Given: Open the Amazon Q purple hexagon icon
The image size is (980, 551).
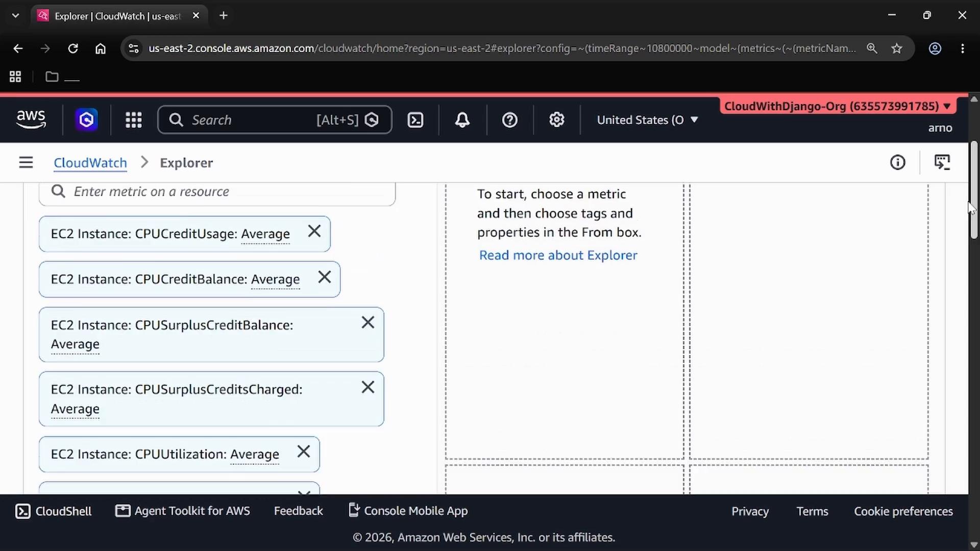Looking at the screenshot, I should pos(87,120).
